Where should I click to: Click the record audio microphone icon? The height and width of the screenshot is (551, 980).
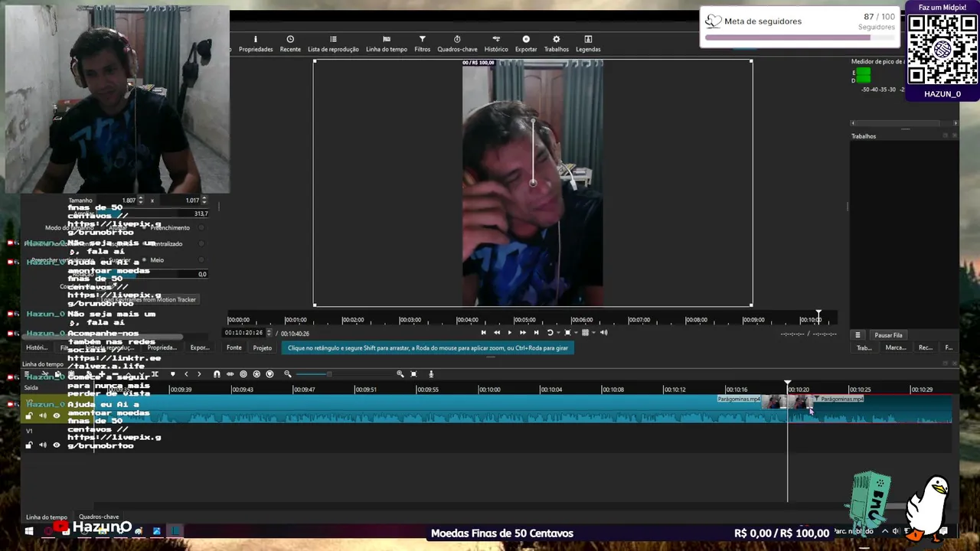(x=431, y=373)
